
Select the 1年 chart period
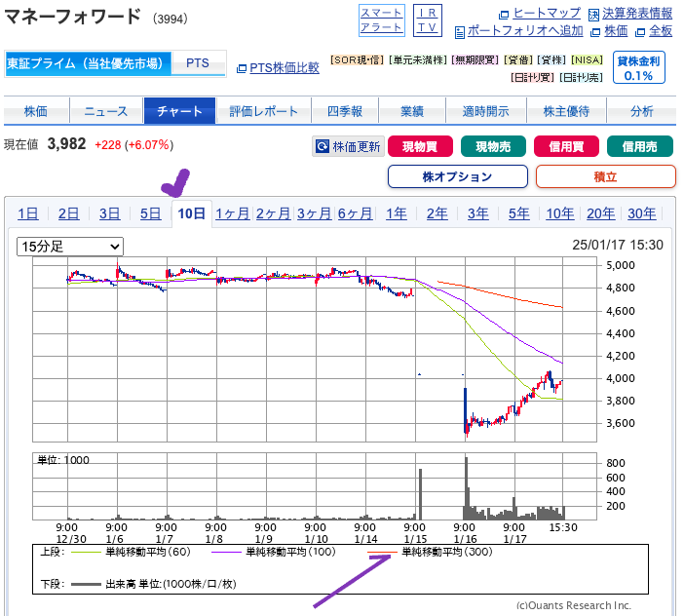tap(397, 213)
